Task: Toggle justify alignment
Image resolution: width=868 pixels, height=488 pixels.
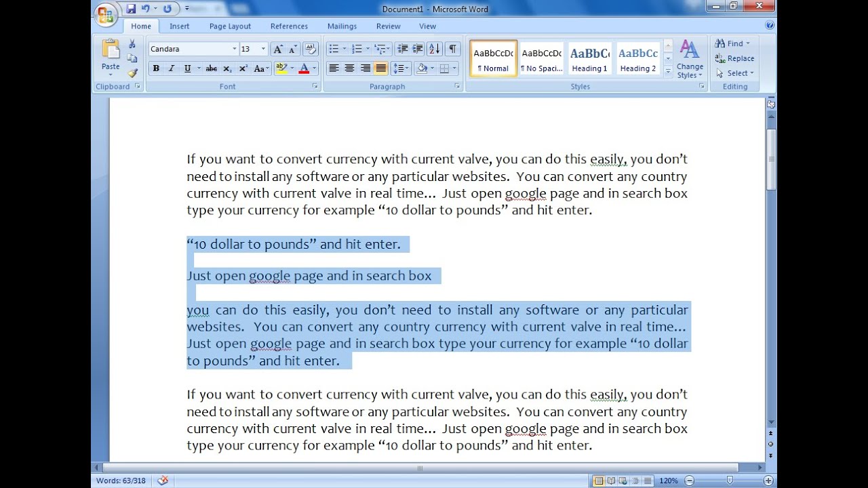Action: tap(381, 68)
